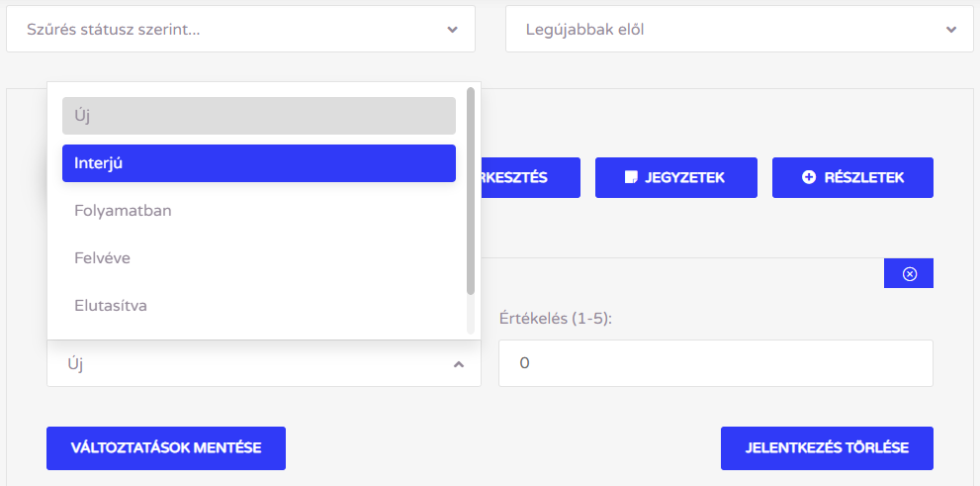Open the Jegyzetek notes button

(676, 178)
